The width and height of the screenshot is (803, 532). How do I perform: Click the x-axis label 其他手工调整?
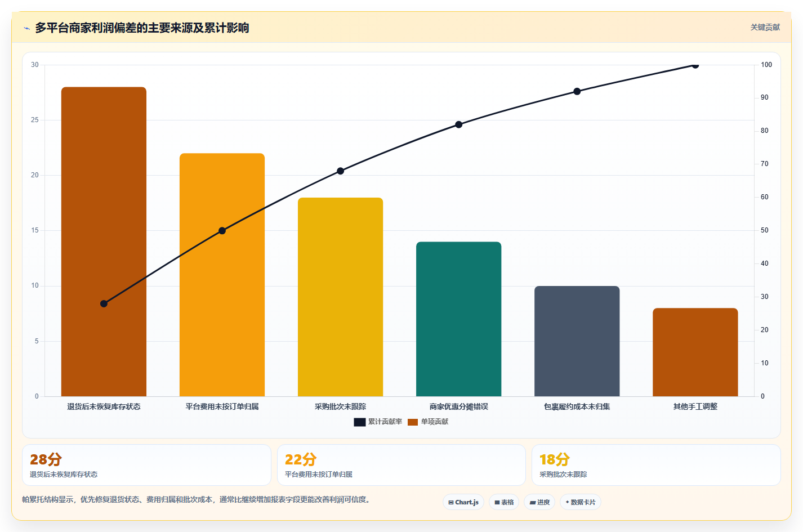tap(695, 406)
